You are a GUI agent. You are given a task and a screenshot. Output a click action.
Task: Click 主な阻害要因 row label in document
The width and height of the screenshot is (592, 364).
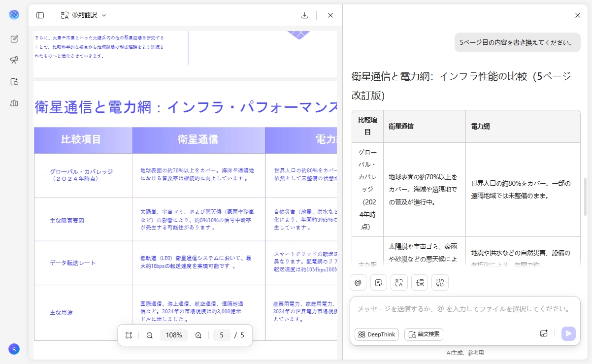pyautogui.click(x=67, y=221)
